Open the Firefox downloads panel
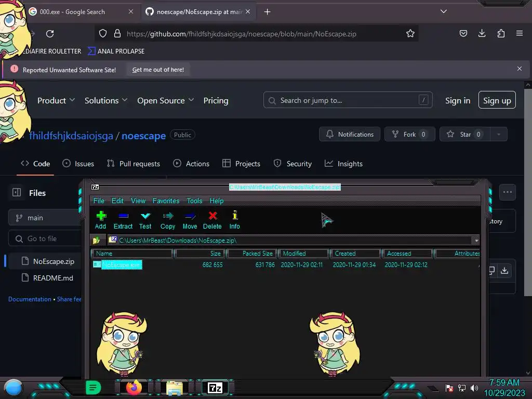The height and width of the screenshot is (399, 532). [x=482, y=33]
